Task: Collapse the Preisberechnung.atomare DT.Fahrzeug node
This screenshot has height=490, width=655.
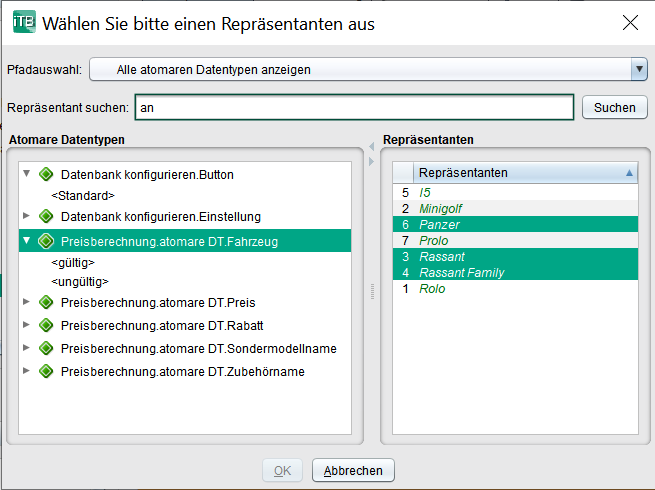Action: [x=26, y=240]
